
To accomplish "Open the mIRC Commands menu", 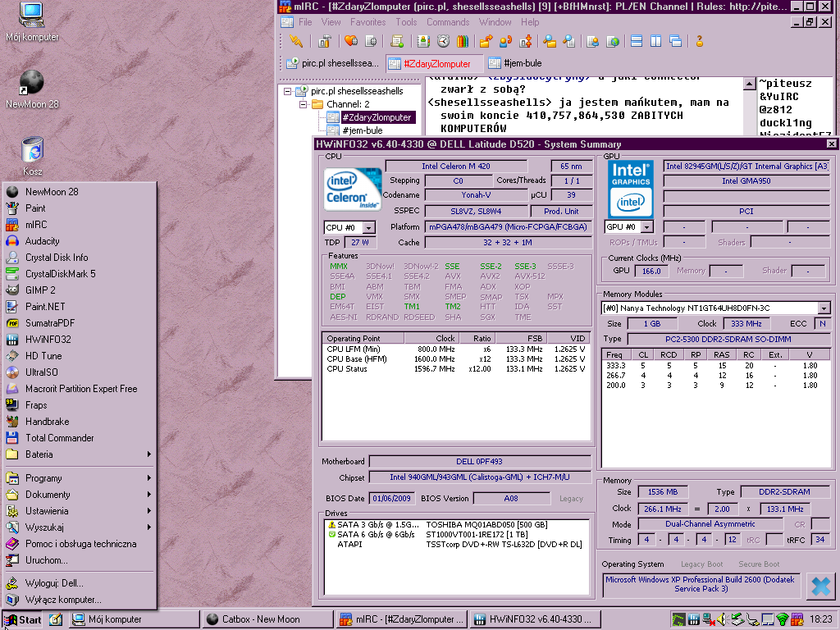I will click(448, 22).
